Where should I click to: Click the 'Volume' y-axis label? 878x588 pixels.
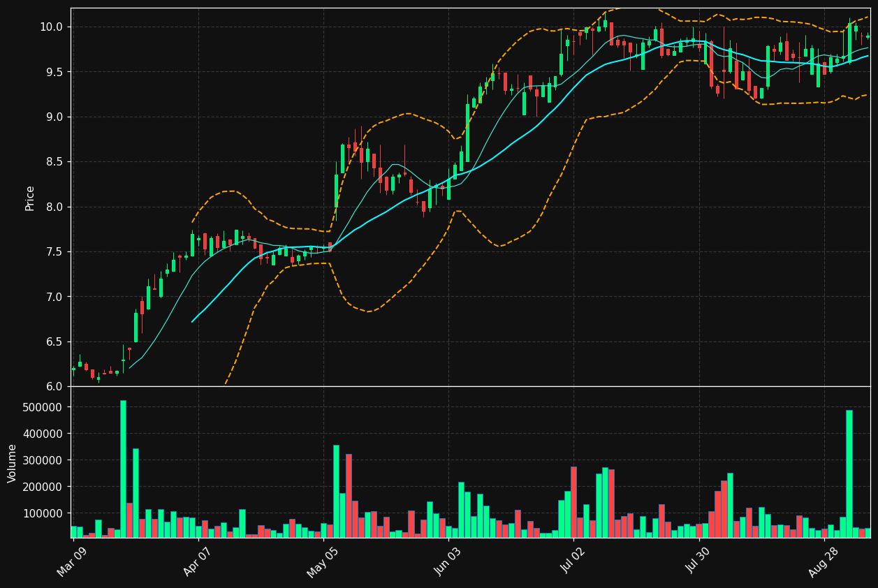click(x=13, y=463)
